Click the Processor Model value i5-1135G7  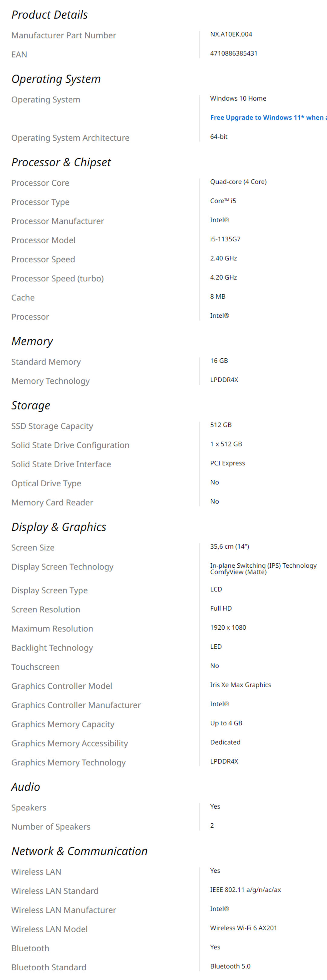[225, 239]
